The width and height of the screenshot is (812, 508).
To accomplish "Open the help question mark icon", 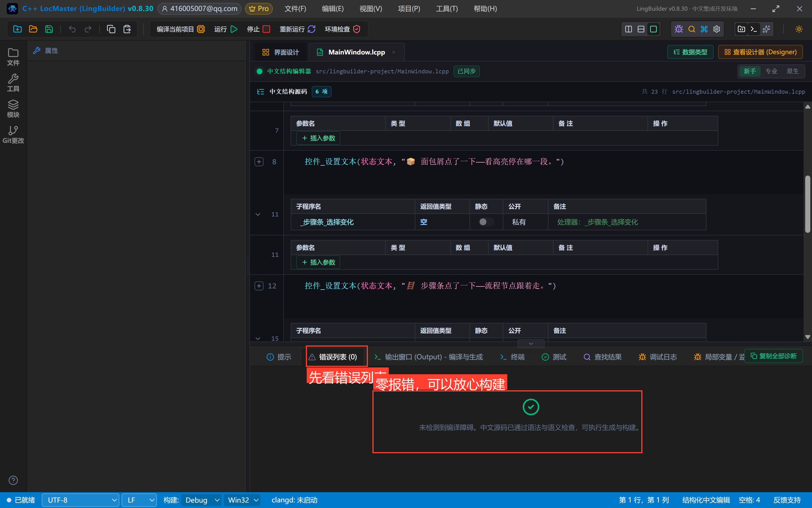I will pyautogui.click(x=13, y=480).
